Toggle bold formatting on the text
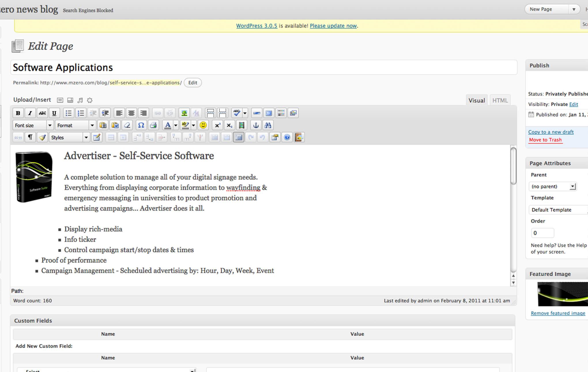Image resolution: width=588 pixels, height=372 pixels. pos(18,113)
